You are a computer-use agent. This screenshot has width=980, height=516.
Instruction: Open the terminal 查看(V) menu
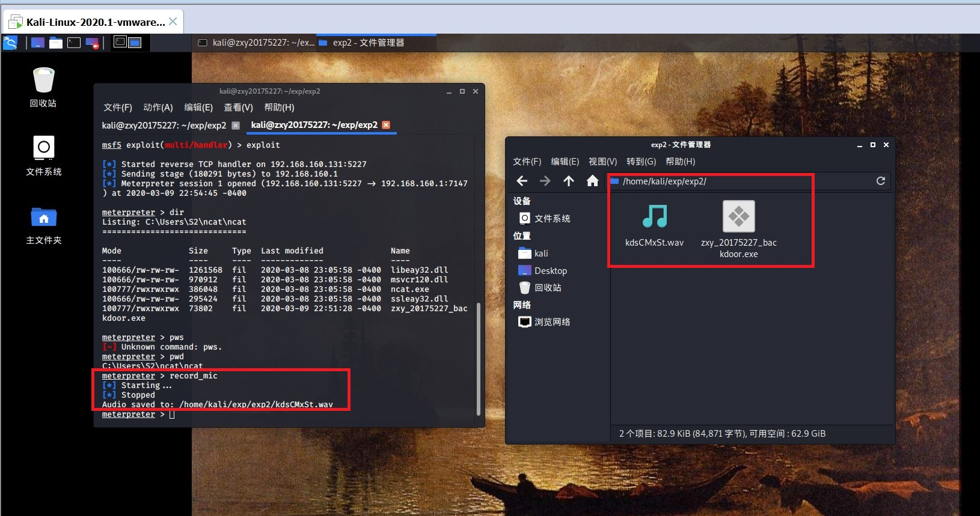(239, 108)
